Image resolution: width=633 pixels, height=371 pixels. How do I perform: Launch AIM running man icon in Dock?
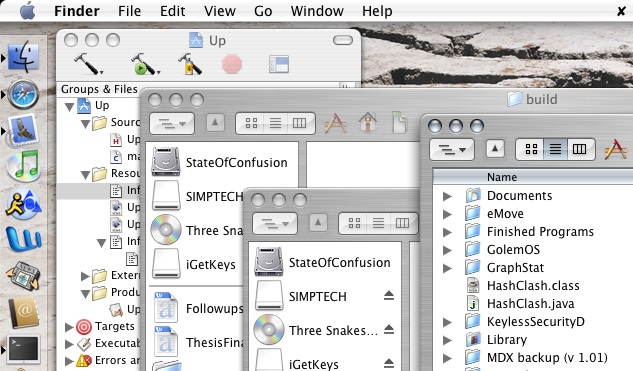(23, 203)
